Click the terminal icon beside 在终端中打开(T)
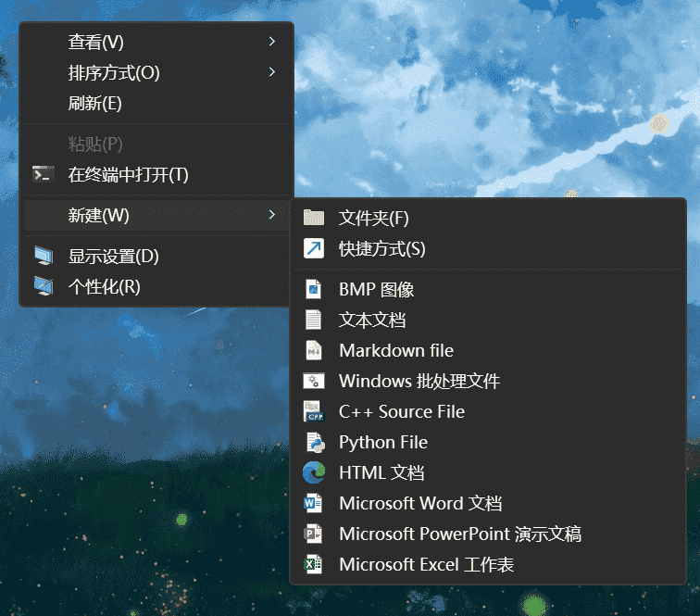700x616 pixels. click(43, 174)
